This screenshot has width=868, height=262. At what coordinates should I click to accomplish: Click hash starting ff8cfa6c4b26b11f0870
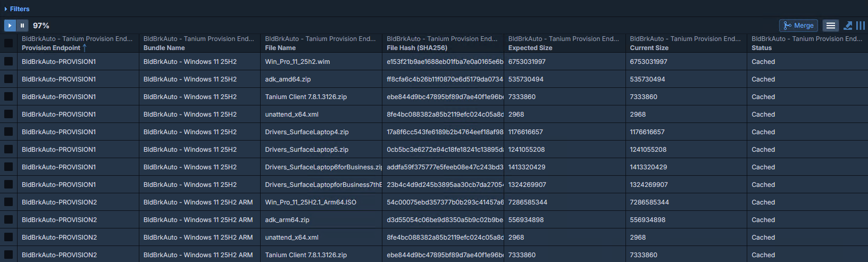tap(445, 79)
